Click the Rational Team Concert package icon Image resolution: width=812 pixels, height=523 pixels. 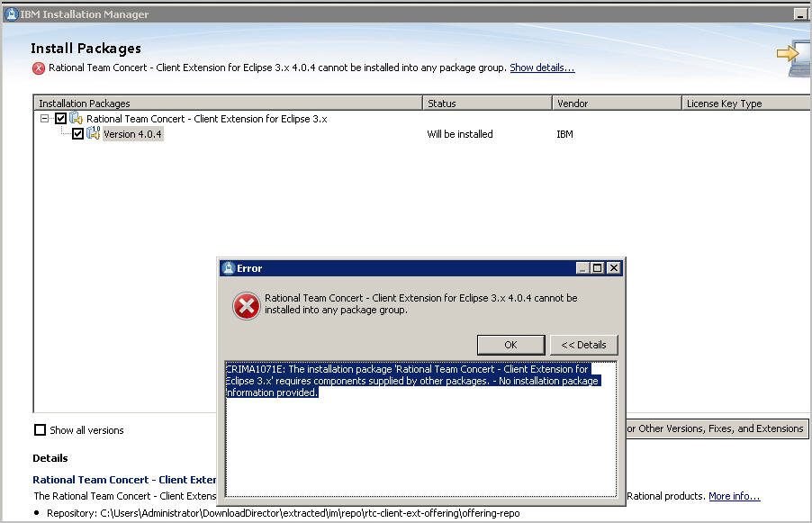pos(77,119)
